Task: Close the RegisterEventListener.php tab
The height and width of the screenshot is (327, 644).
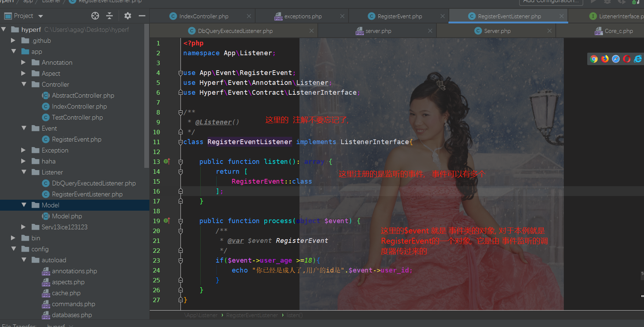Action: (x=562, y=16)
